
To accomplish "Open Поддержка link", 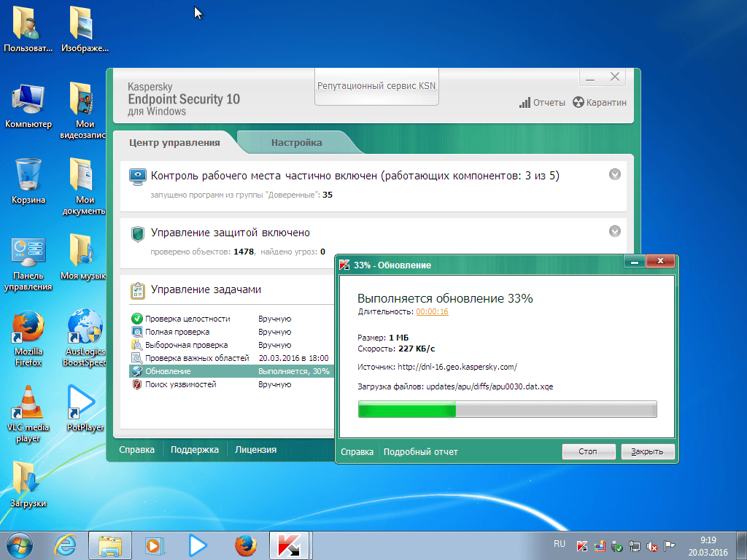I will [x=194, y=449].
